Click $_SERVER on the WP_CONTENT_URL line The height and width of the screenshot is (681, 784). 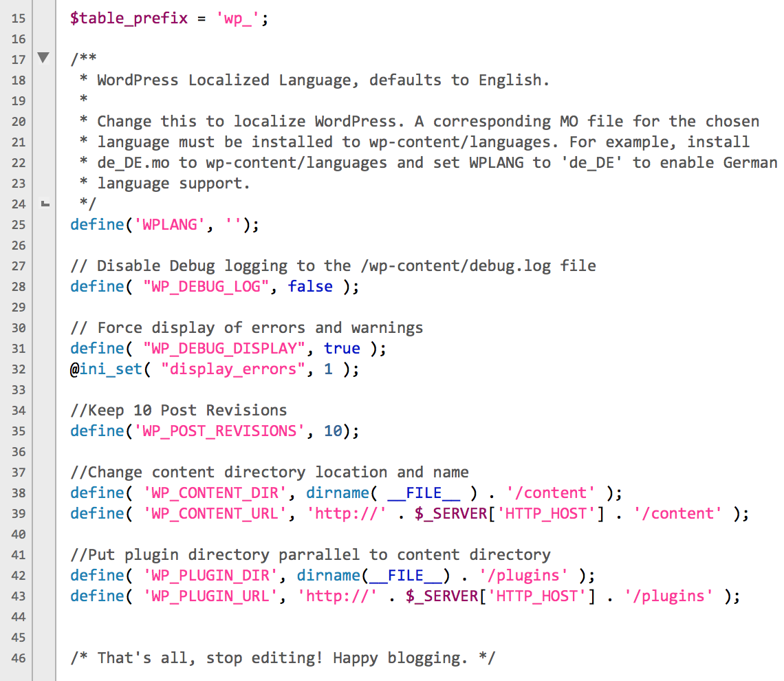tap(451, 513)
